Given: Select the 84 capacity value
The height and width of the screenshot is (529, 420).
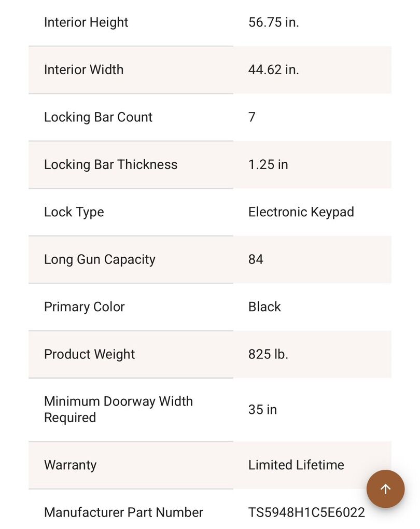Looking at the screenshot, I should click(256, 259).
